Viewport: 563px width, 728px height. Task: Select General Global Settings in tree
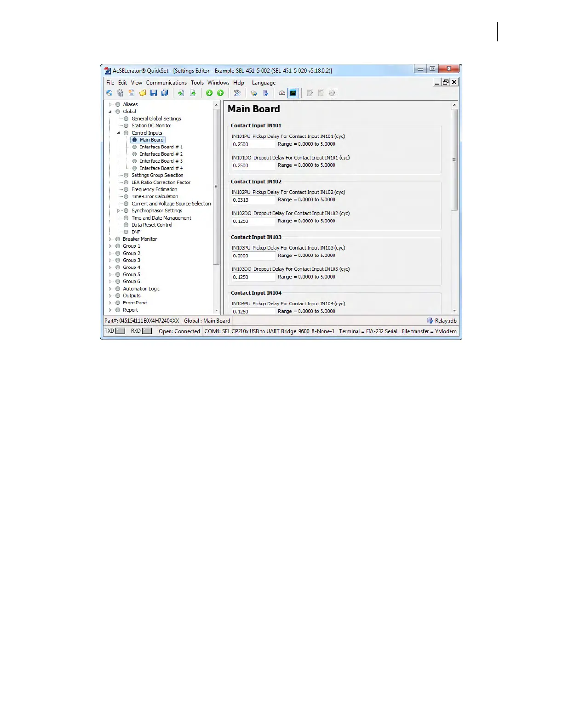pos(156,119)
